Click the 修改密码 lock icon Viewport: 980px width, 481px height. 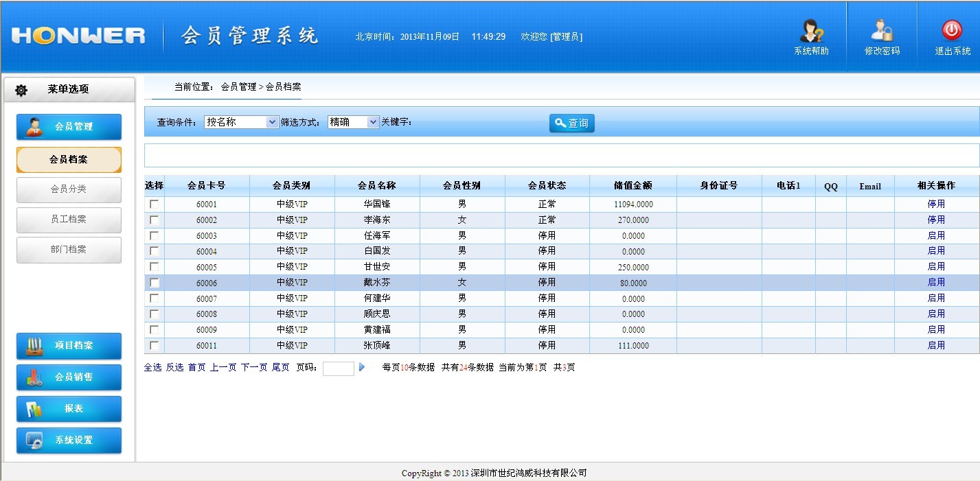point(882,32)
